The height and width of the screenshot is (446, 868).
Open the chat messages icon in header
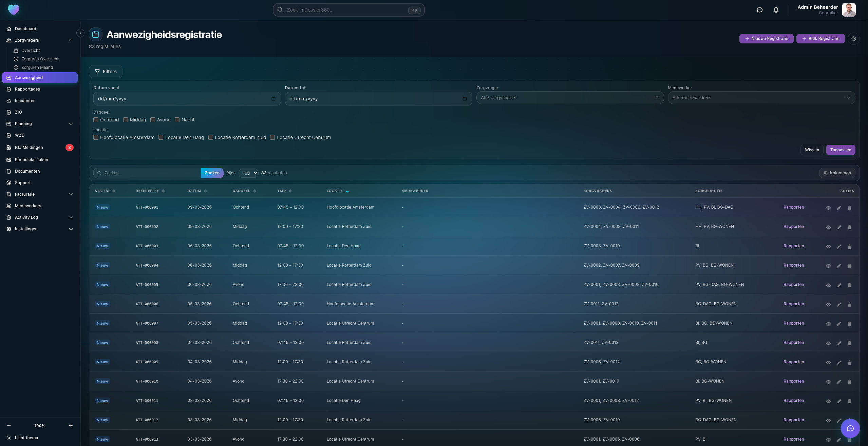(x=759, y=10)
